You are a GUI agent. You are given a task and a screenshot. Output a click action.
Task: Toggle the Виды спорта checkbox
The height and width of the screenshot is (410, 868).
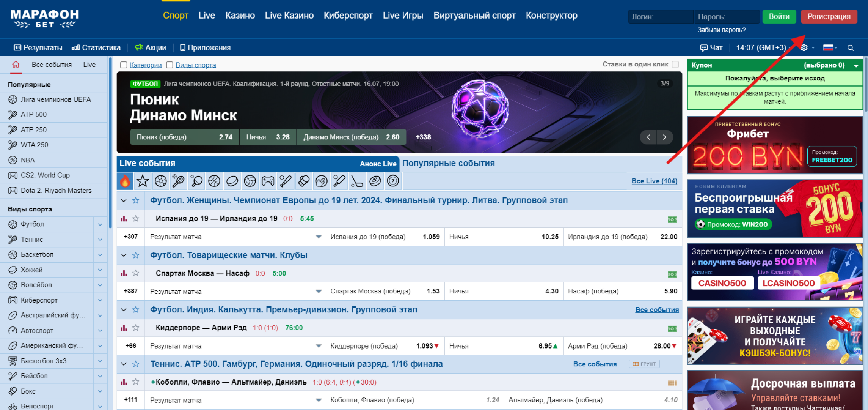pos(170,65)
